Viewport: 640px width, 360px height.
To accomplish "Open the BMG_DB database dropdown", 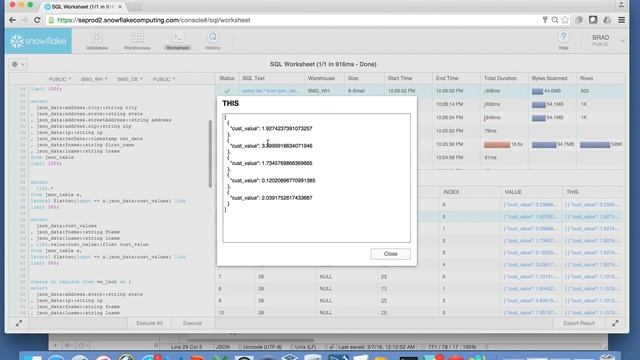I will pos(130,79).
